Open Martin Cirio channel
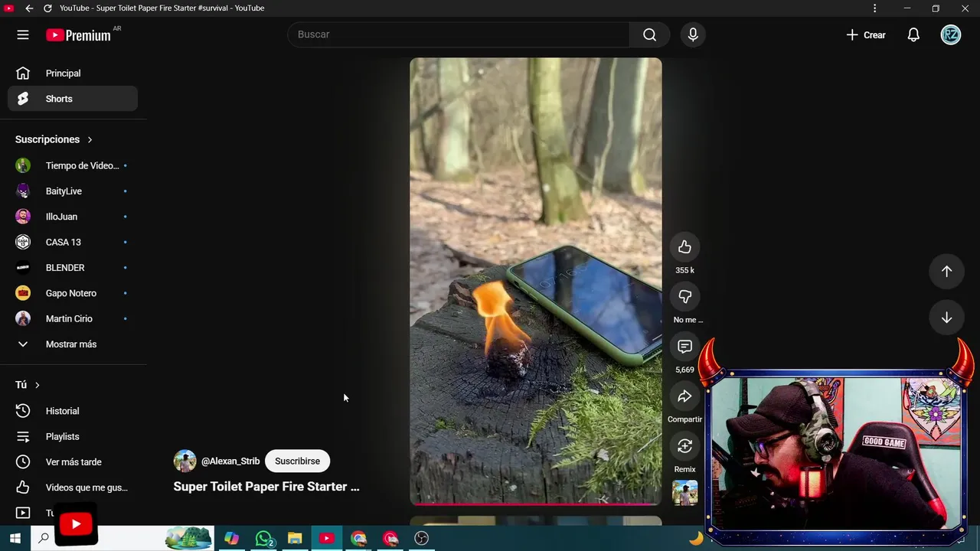Screen dimensions: 980x551 point(73,318)
